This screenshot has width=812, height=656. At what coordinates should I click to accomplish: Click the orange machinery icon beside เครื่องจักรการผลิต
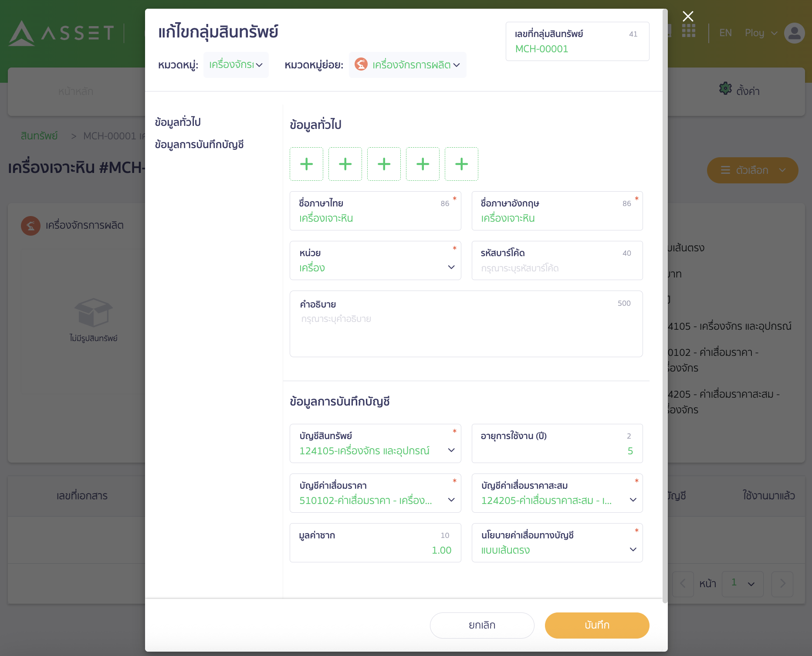pyautogui.click(x=30, y=226)
